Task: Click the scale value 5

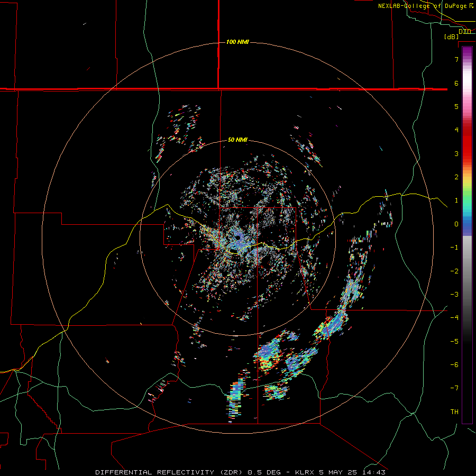Action: 456,106
